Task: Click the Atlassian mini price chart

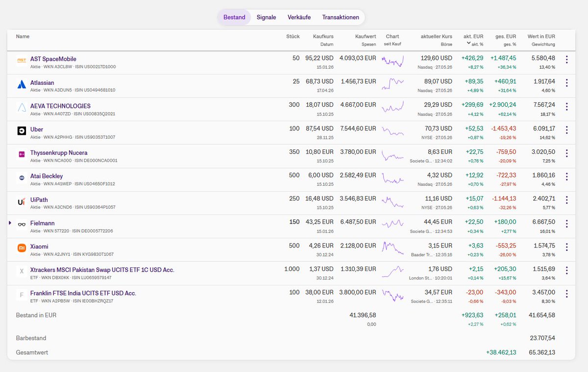Action: coord(392,84)
